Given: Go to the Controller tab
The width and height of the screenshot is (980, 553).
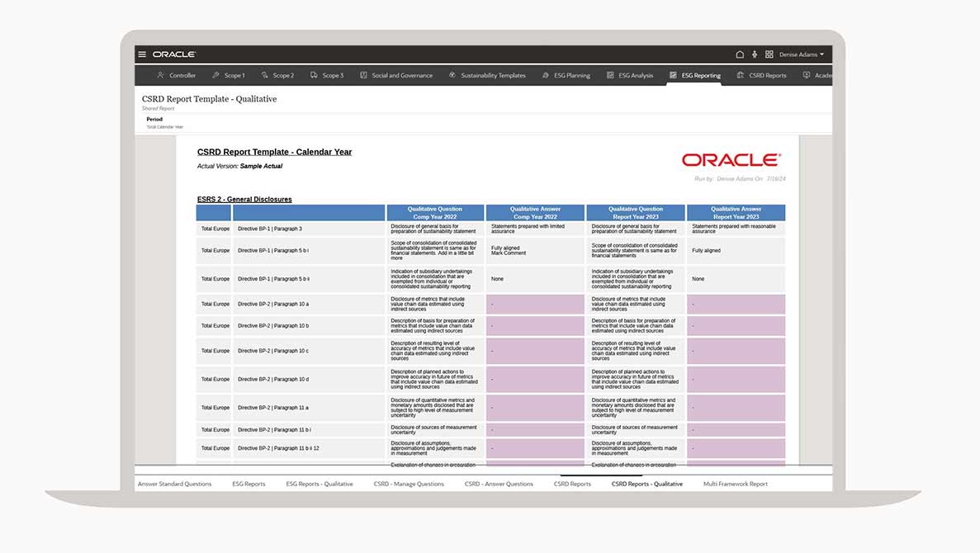Looking at the screenshot, I should coord(176,75).
